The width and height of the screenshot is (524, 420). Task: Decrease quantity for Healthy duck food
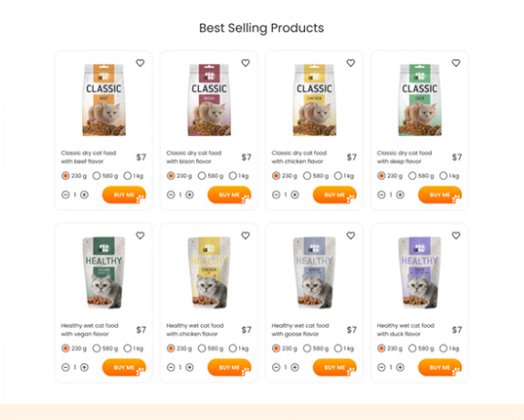pyautogui.click(x=382, y=368)
